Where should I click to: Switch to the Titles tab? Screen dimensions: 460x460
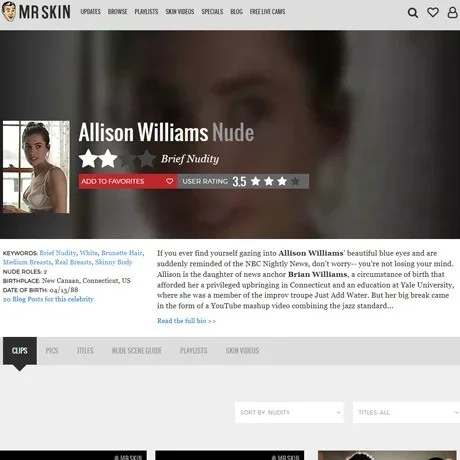[x=85, y=351]
